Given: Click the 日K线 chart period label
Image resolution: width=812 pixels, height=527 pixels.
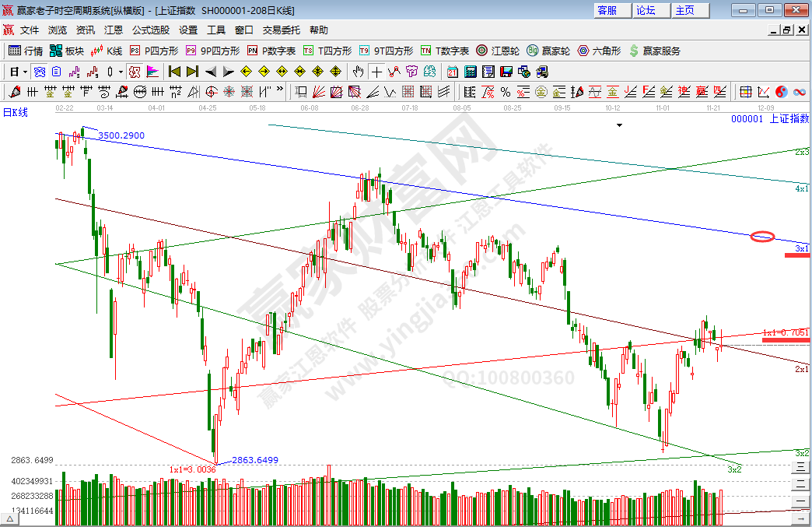Looking at the screenshot, I should [x=16, y=113].
